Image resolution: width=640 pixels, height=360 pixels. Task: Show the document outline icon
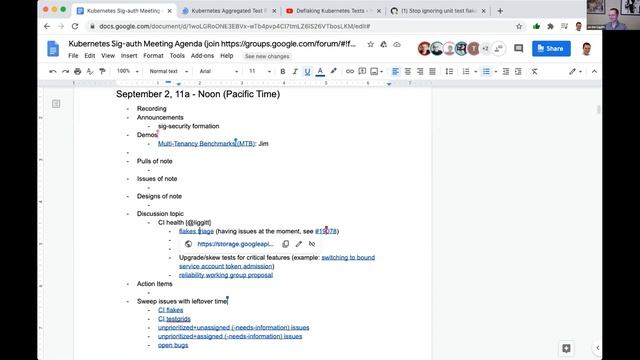pos(56,104)
